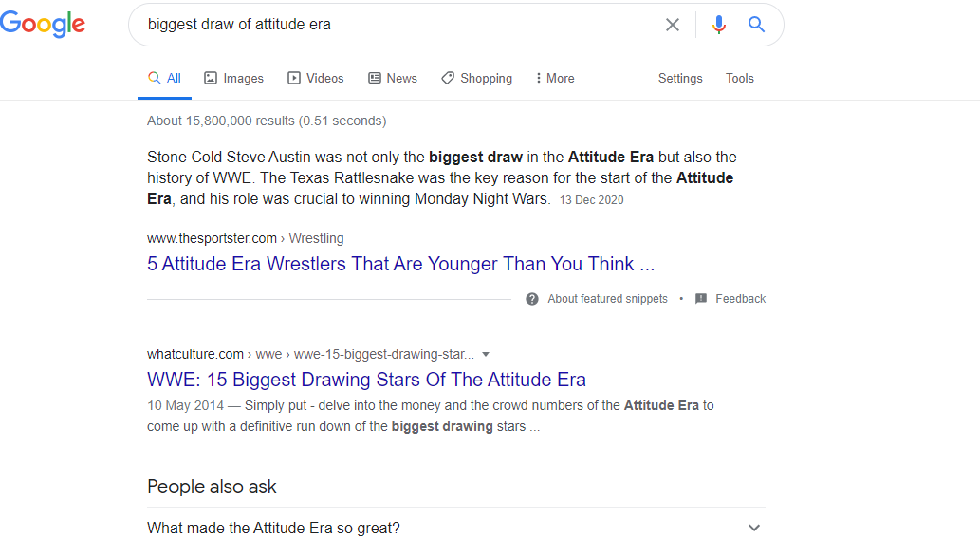The width and height of the screenshot is (980, 539).
Task: Go to the Google logo homepage
Action: point(43,26)
